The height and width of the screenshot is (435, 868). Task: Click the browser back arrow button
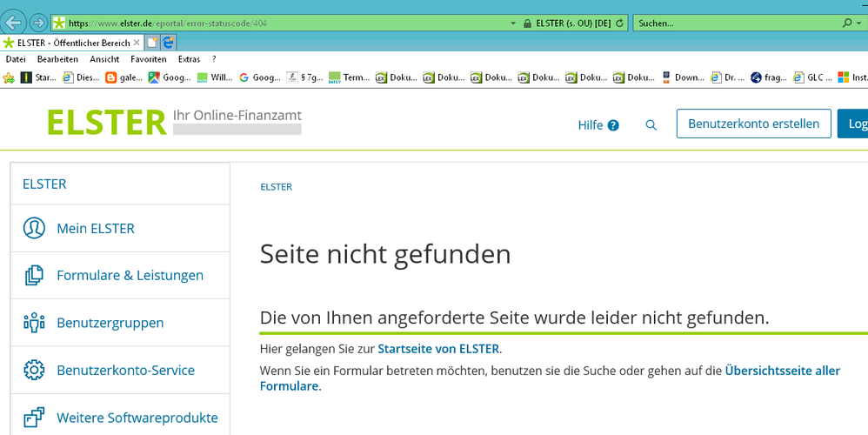click(x=14, y=23)
